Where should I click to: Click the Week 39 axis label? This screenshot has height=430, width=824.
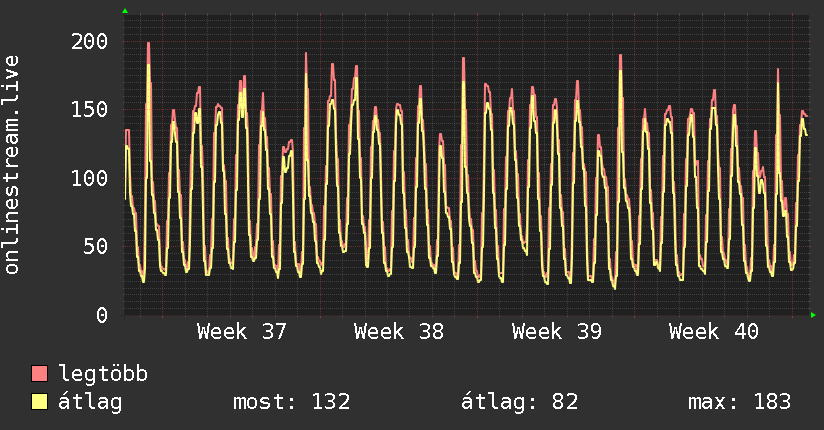coord(557,332)
